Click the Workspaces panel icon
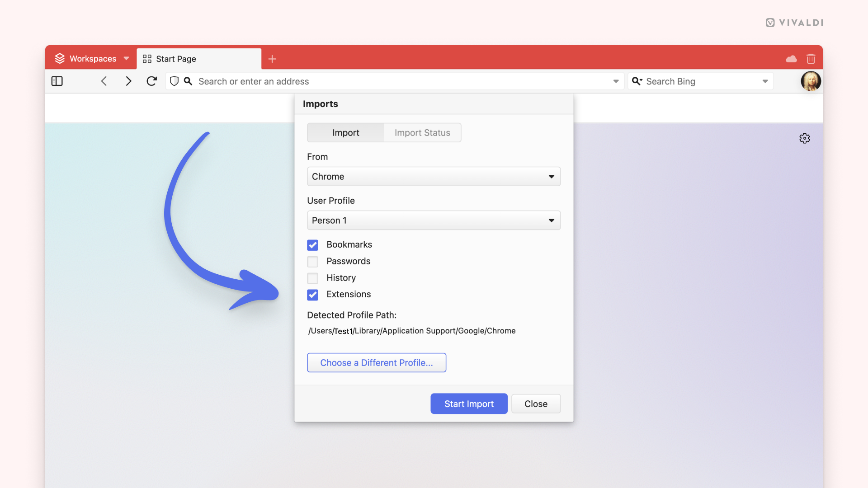 coord(59,58)
